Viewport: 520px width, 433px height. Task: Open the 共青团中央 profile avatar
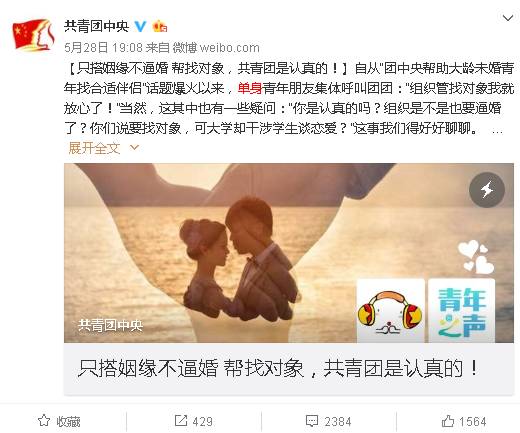tap(33, 35)
